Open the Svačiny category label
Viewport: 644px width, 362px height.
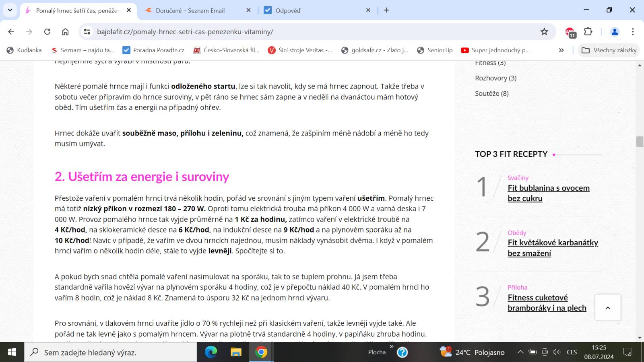(518, 178)
